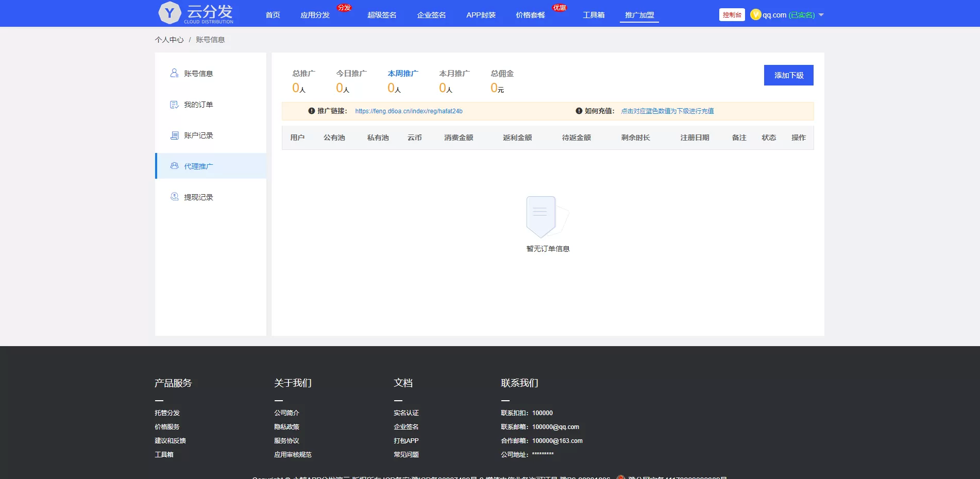Click the 提现记录 withdrawal icon
Image resolution: width=980 pixels, height=479 pixels.
[174, 197]
